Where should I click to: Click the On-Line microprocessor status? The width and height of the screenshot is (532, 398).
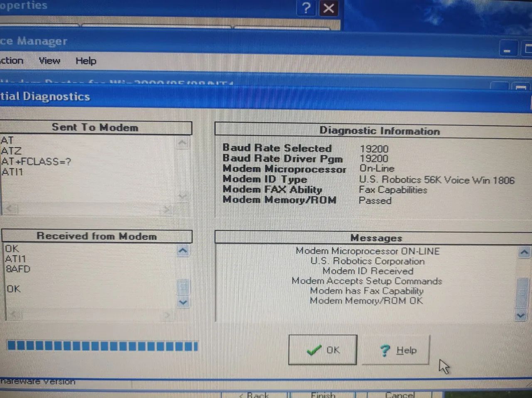377,168
